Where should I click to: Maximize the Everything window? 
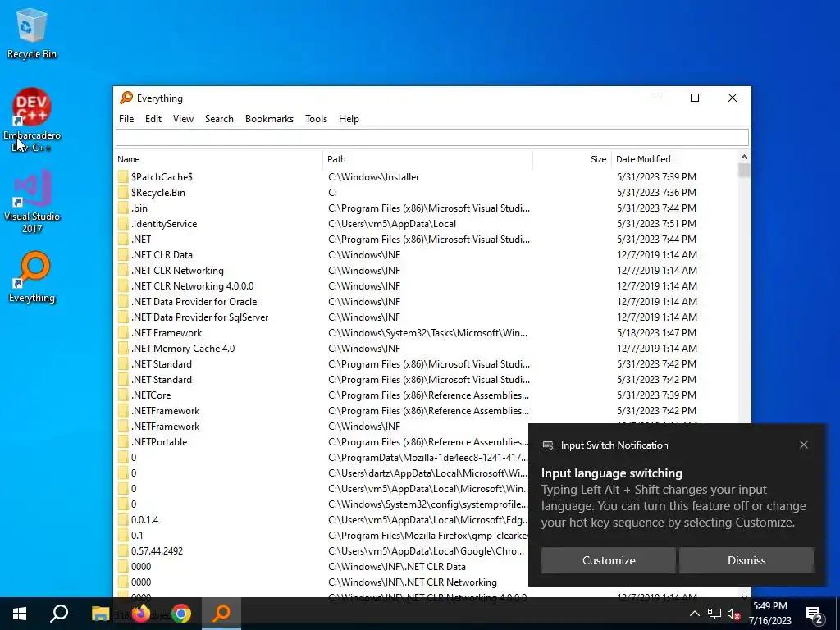pos(695,98)
